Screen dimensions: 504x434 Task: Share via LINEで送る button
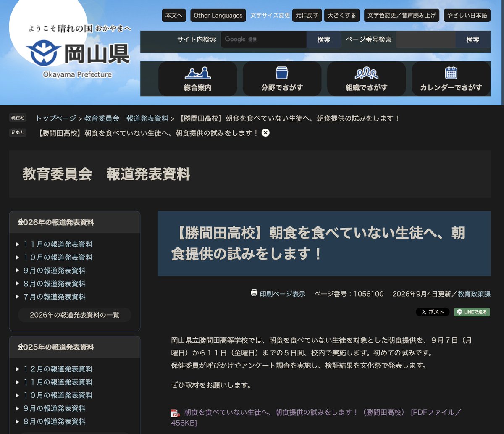(472, 312)
